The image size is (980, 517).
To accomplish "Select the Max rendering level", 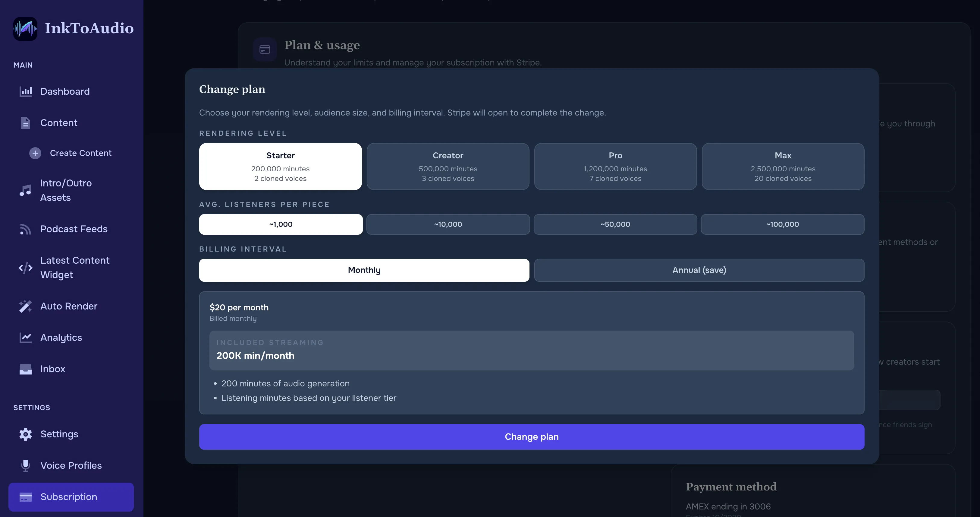I will [x=783, y=167].
